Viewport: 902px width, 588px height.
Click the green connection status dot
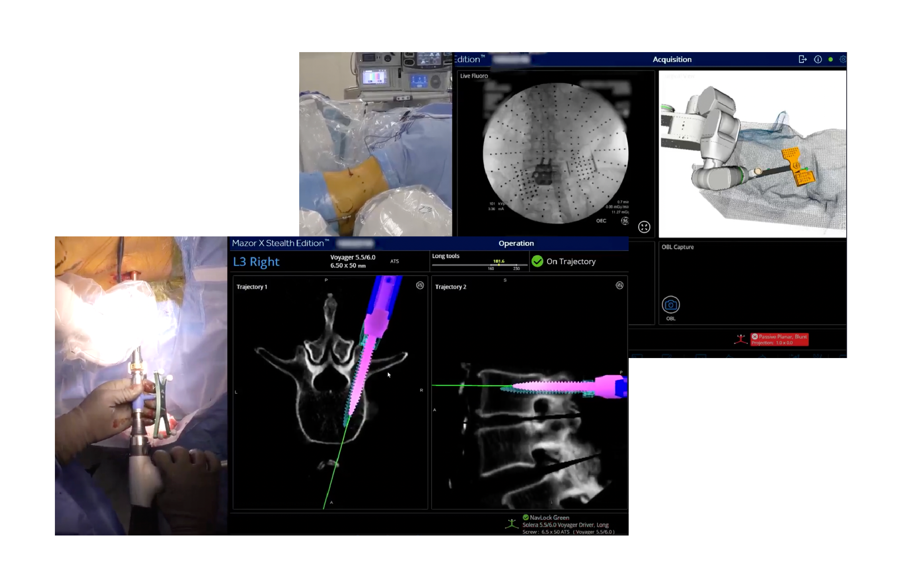point(830,59)
